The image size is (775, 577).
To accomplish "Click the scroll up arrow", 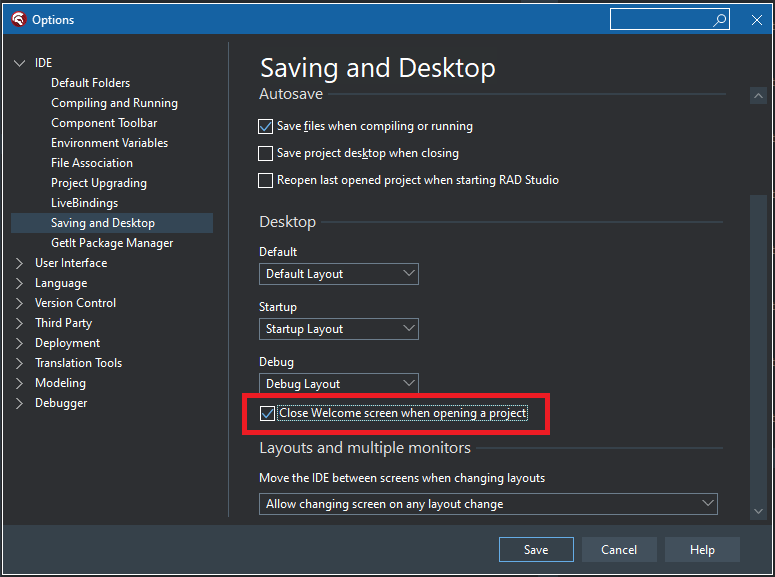I will [758, 95].
